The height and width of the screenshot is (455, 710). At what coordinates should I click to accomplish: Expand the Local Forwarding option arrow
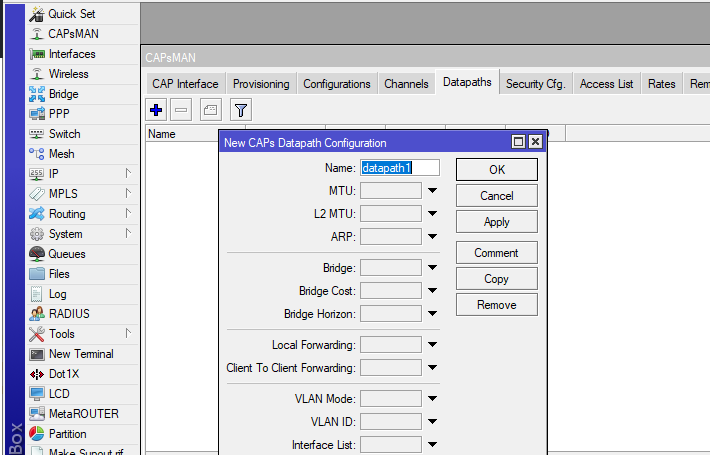point(432,345)
